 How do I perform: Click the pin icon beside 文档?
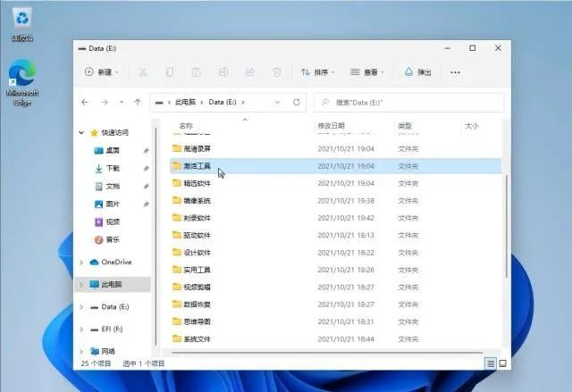(146, 186)
